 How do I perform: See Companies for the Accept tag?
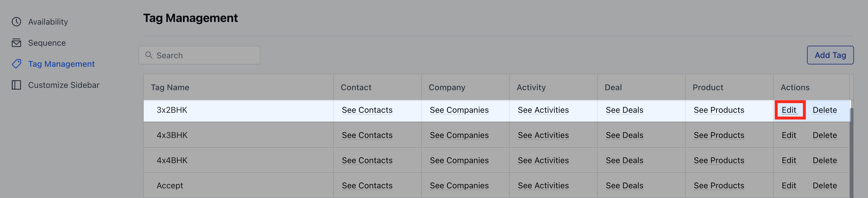click(459, 185)
